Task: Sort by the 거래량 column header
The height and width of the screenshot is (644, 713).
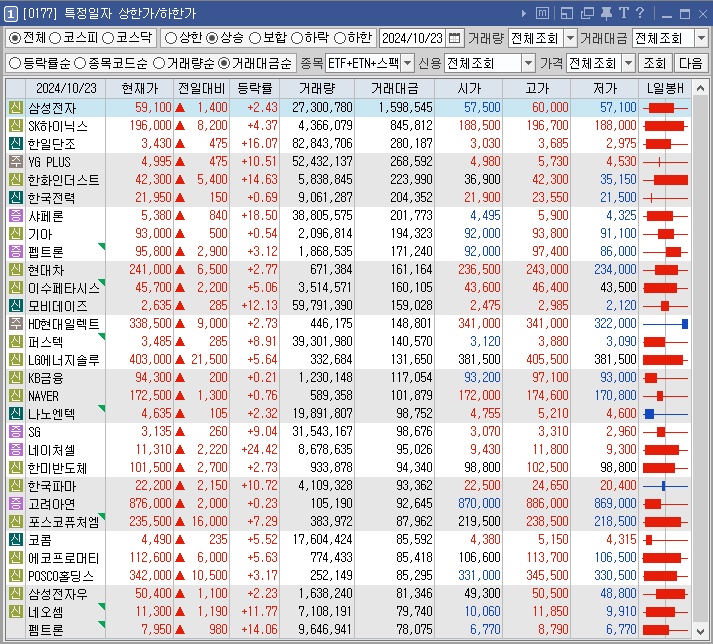Action: click(x=317, y=88)
